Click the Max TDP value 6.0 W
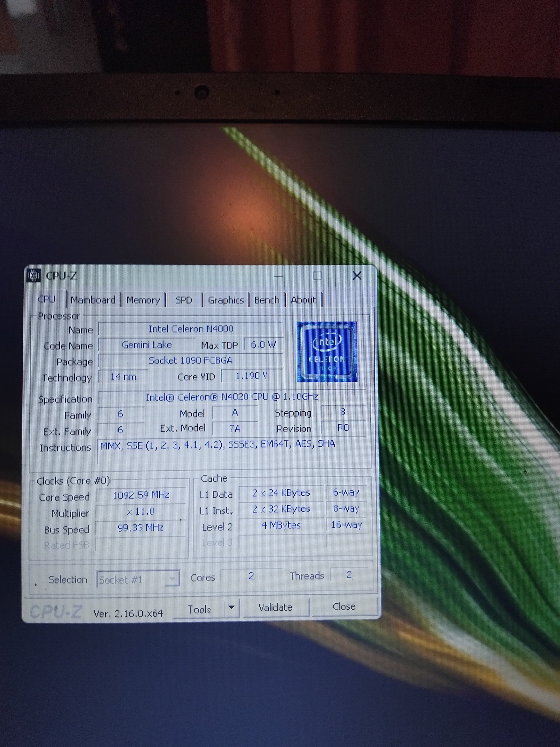 (263, 345)
